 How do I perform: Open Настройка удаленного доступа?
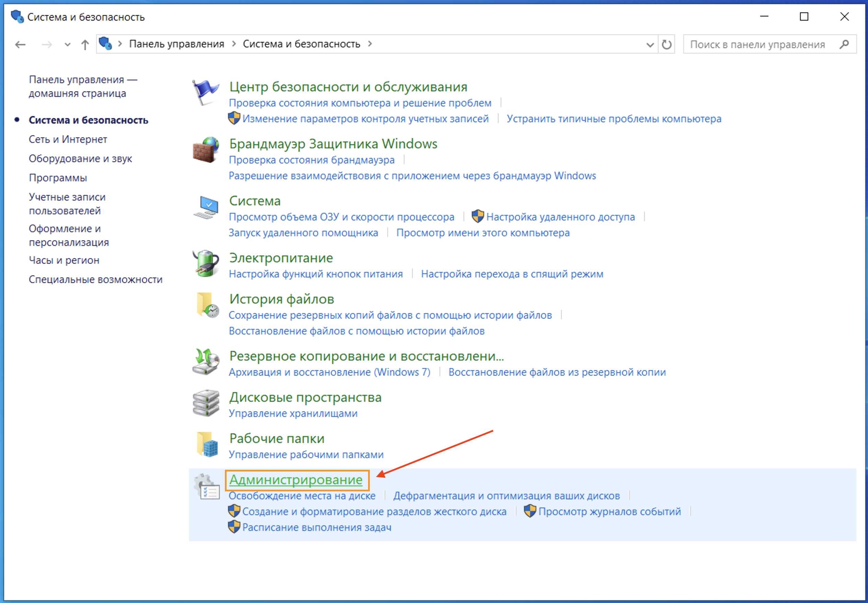point(561,217)
